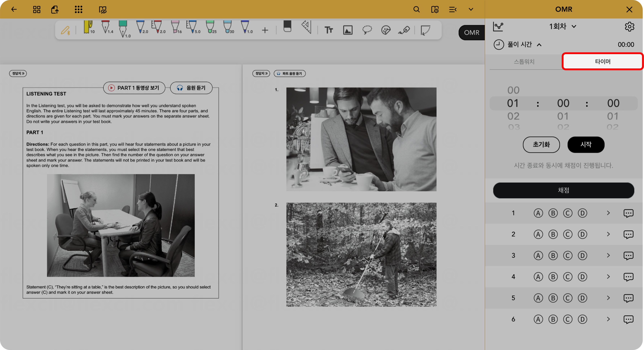Viewport: 644px width, 350px height.
Task: Select the red ruler pen 2.0
Action: coord(158,27)
